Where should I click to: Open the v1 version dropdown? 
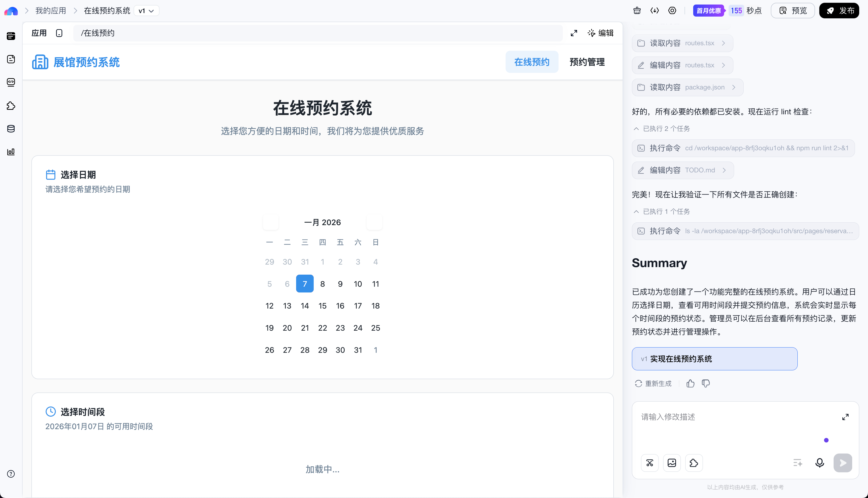pyautogui.click(x=146, y=11)
